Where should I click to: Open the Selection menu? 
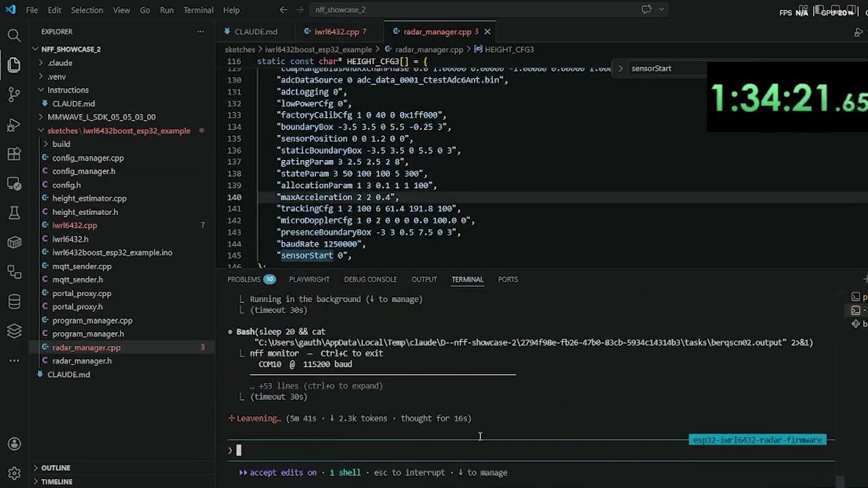click(x=87, y=10)
